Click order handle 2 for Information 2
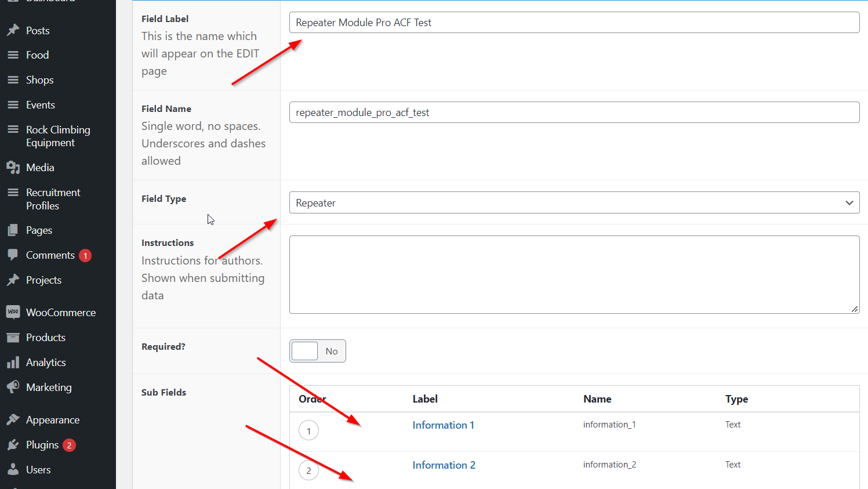The image size is (868, 489). (x=308, y=470)
